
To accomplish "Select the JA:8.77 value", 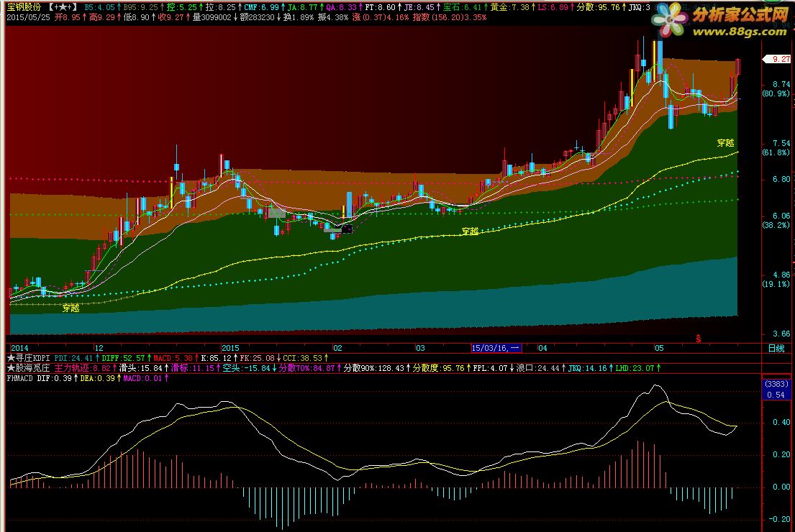I will 302,7.
